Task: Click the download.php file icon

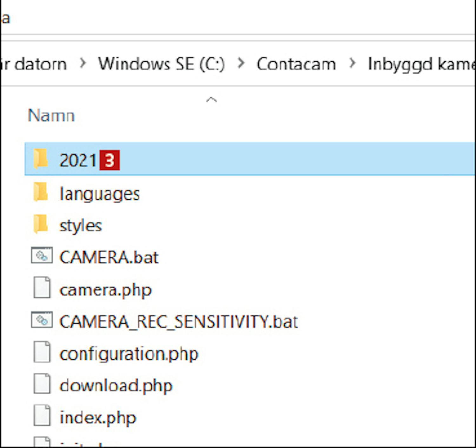Action: (42, 384)
